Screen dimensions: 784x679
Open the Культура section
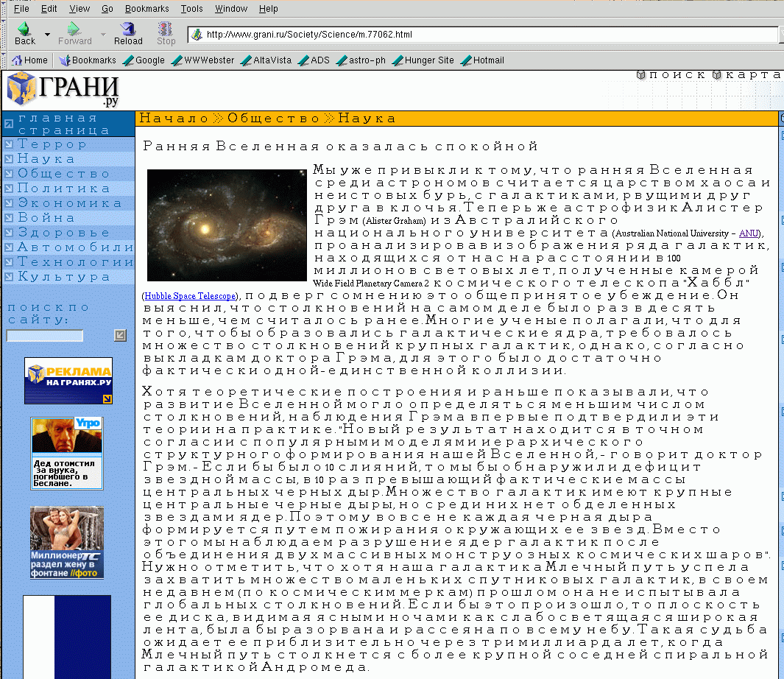[63, 276]
